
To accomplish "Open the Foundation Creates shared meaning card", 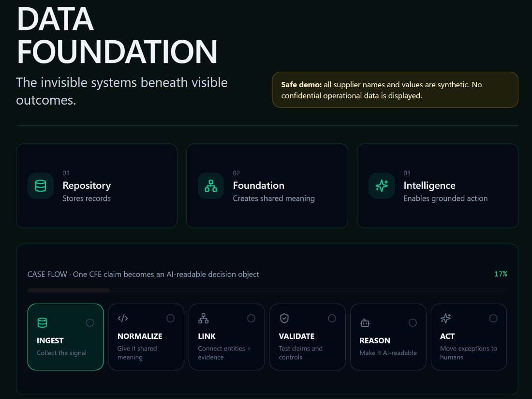I will click(267, 186).
